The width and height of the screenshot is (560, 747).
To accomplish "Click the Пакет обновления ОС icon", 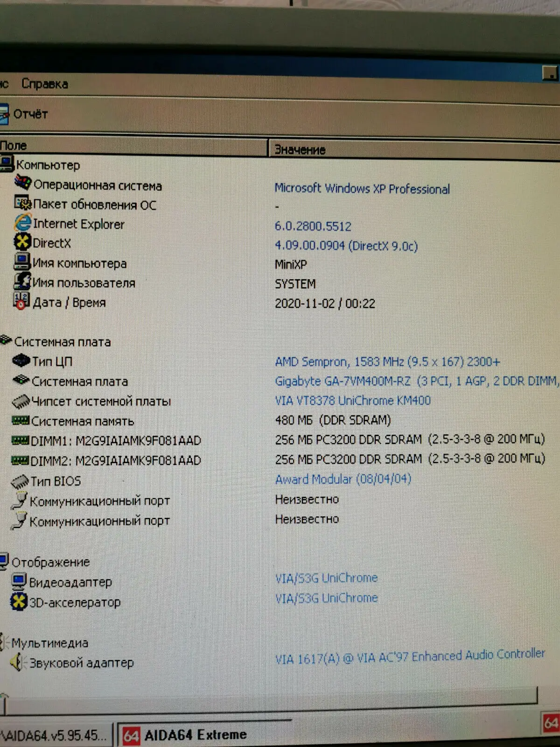I will click(x=22, y=203).
